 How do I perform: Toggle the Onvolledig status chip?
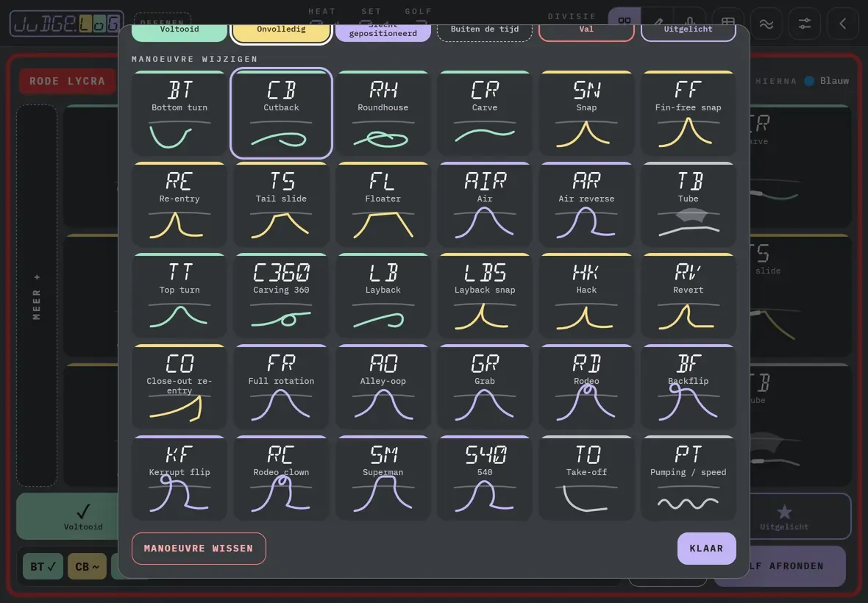281,32
